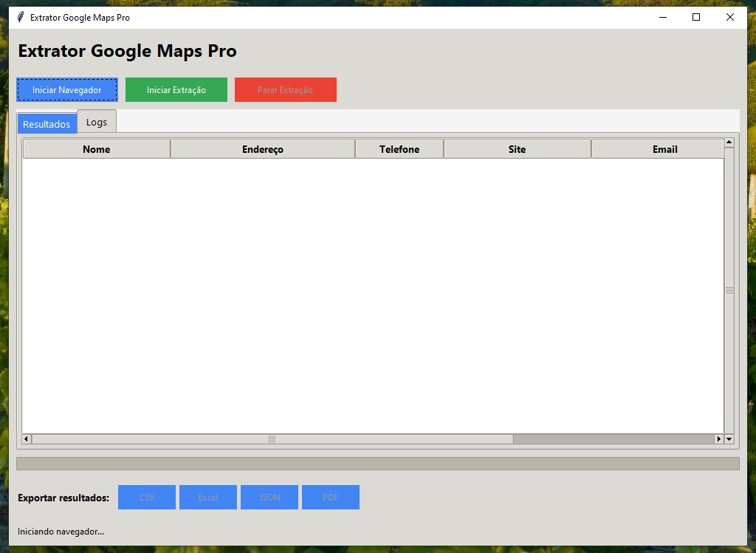Open the Logs tab
Image resolution: width=756 pixels, height=553 pixels.
pyautogui.click(x=97, y=122)
